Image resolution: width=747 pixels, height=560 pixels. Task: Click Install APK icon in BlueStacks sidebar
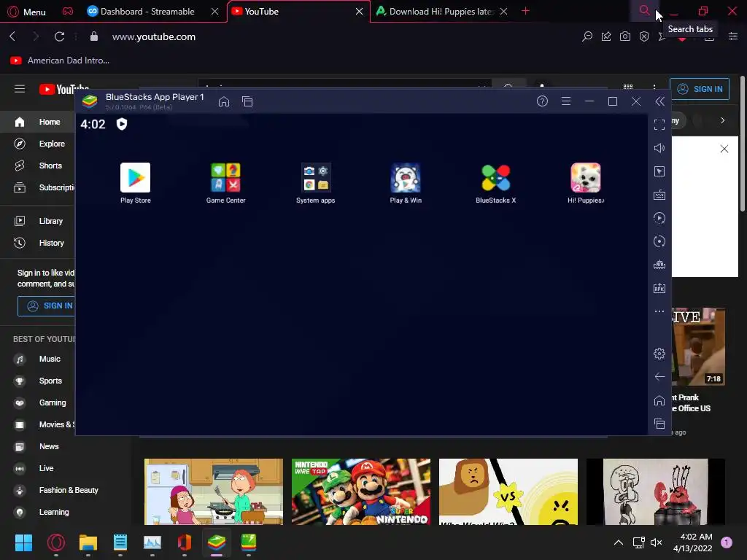click(x=659, y=288)
